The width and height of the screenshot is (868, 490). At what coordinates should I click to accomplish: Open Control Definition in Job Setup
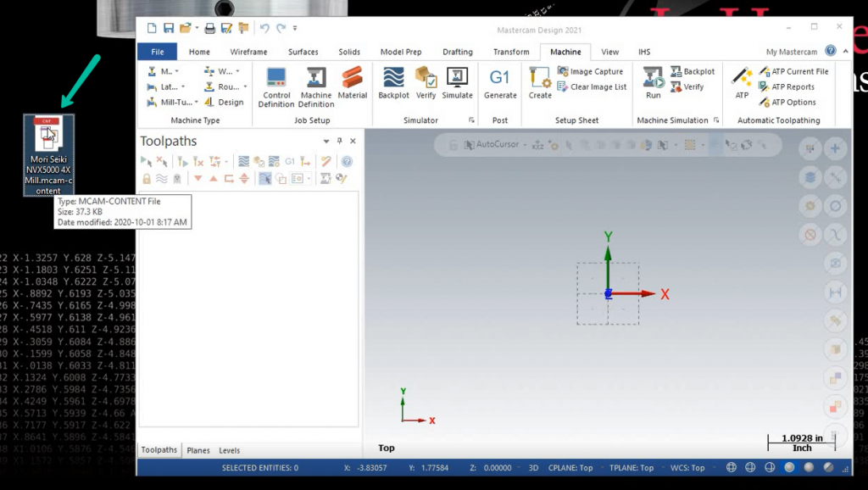276,87
